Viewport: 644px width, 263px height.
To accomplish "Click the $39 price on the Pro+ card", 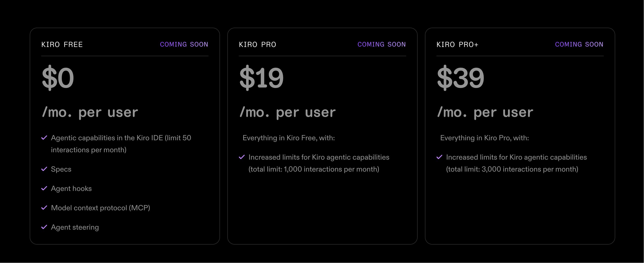I will coord(460,78).
